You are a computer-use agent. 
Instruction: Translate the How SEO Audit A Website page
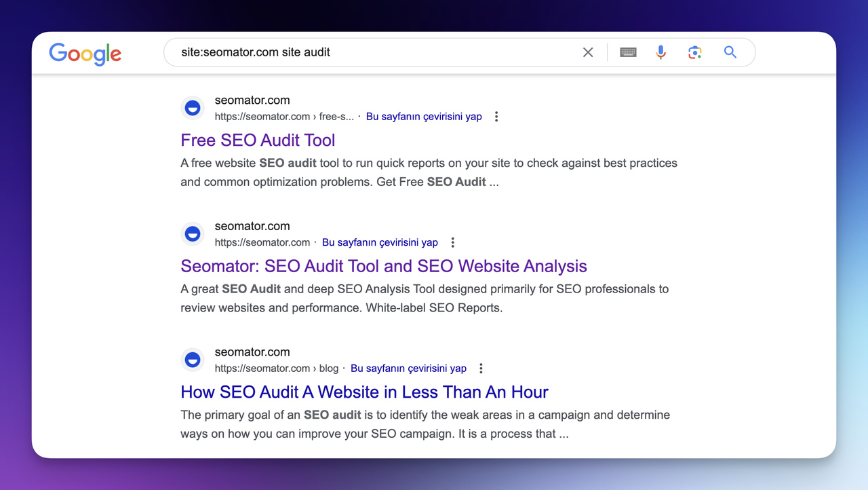click(408, 368)
